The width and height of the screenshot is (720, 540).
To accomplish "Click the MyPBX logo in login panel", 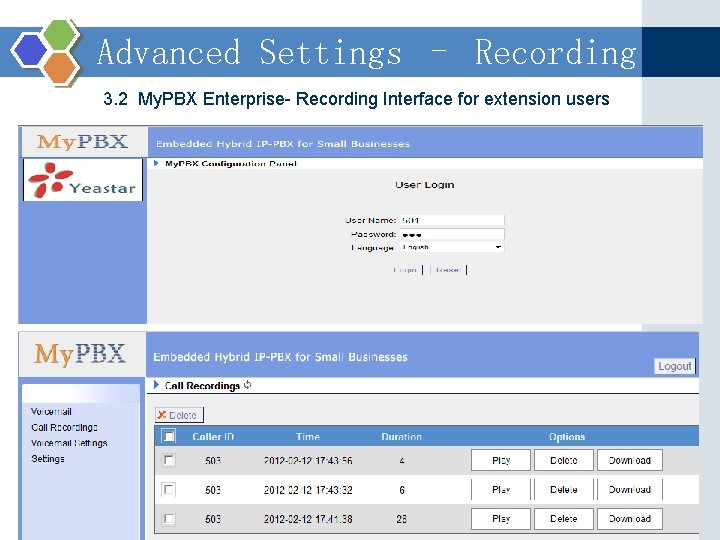I will pyautogui.click(x=83, y=142).
